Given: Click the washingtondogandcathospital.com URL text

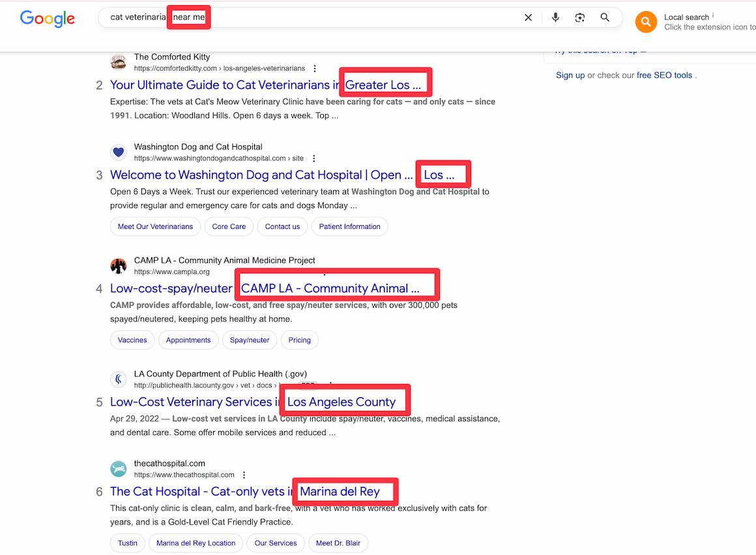Looking at the screenshot, I should (219, 158).
